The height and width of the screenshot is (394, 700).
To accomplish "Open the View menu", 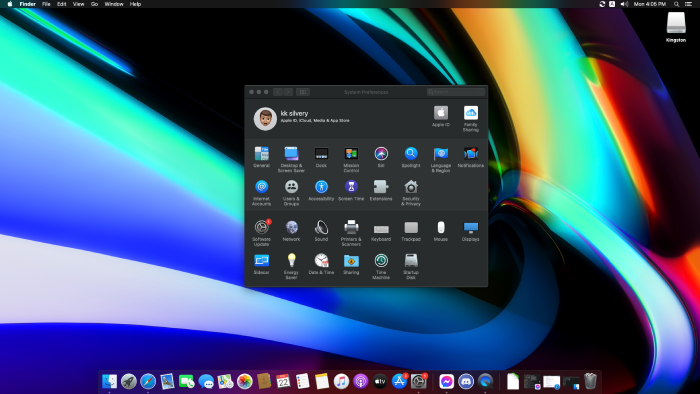I will (79, 4).
